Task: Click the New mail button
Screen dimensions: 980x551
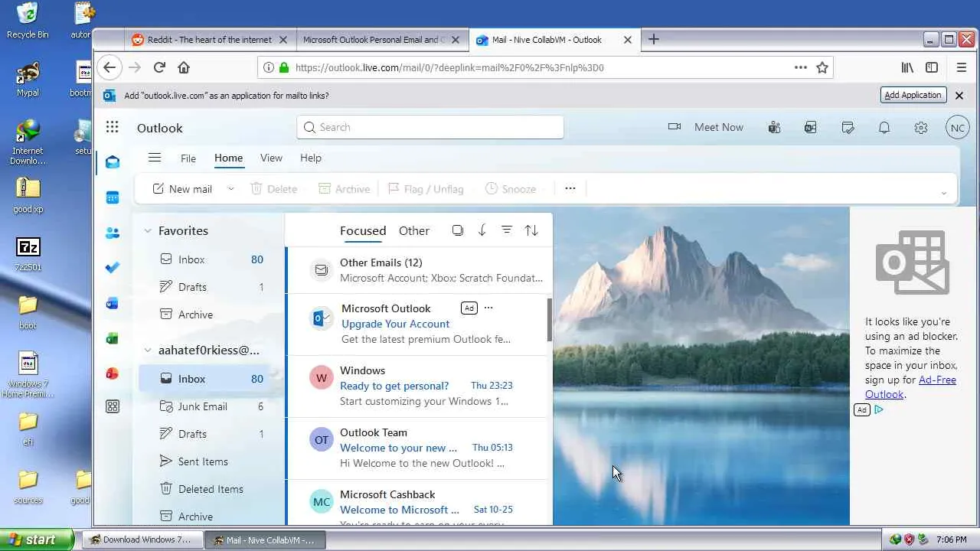Action: [x=183, y=189]
